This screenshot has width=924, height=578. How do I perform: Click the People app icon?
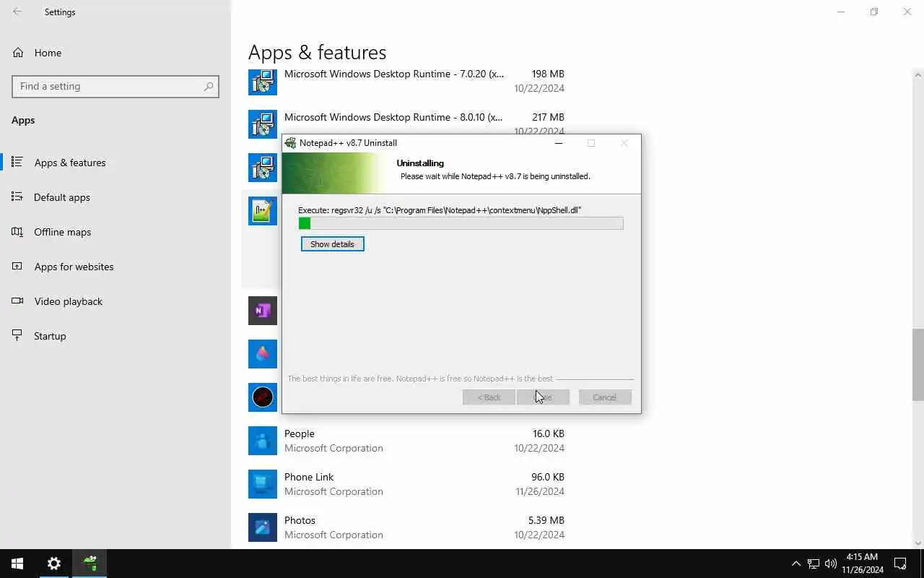(263, 441)
